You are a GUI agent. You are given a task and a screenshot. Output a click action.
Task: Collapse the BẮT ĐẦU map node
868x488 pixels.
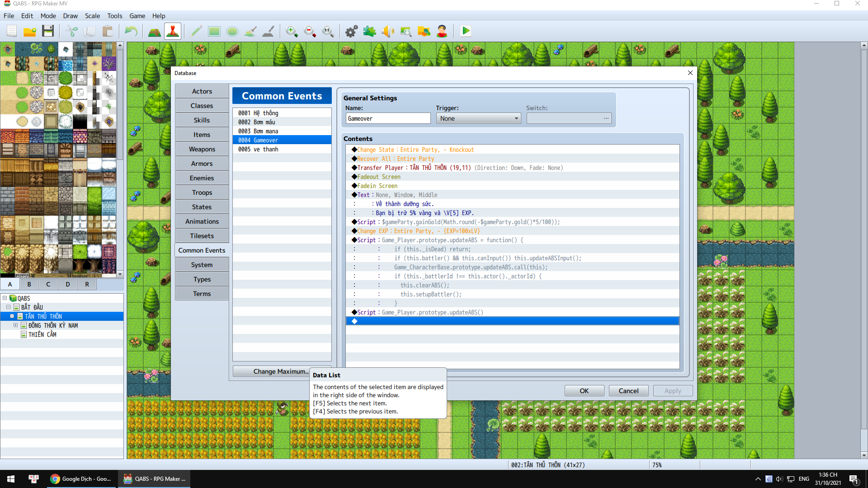point(9,307)
